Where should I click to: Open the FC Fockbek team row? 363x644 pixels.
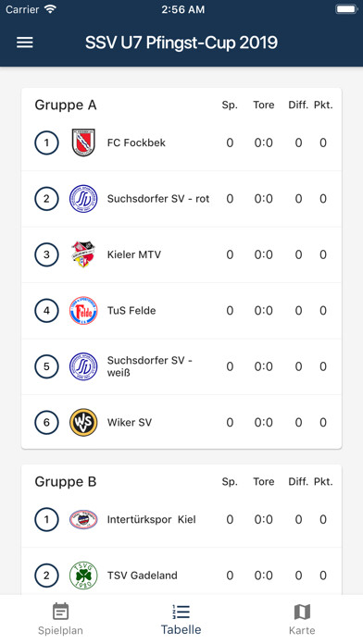coord(181,142)
